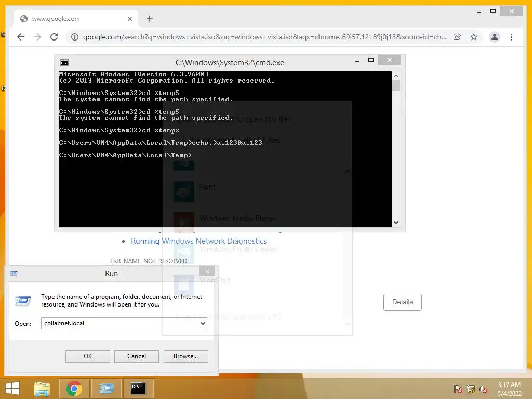
Task: Open Chrome's three-dot menu
Action: 511,37
